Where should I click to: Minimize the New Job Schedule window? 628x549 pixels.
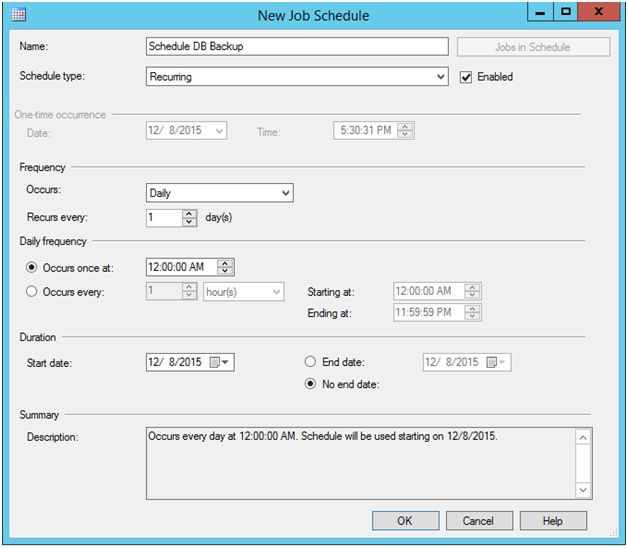(x=540, y=12)
